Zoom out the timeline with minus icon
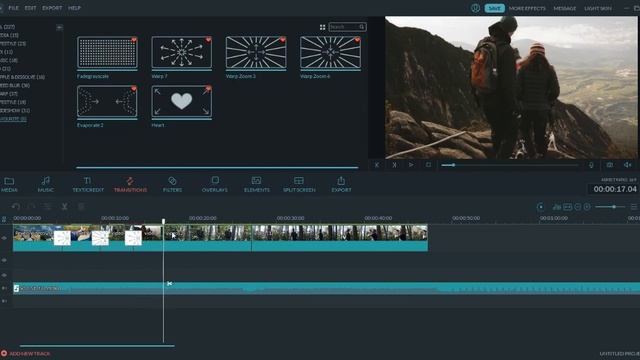Image resolution: width=640 pixels, height=360 pixels. 578,207
